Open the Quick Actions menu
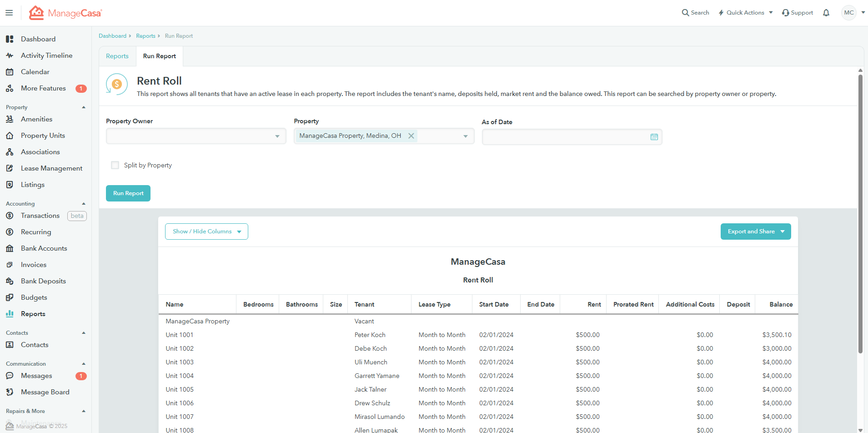Screen dimensions: 868x433 746,13
